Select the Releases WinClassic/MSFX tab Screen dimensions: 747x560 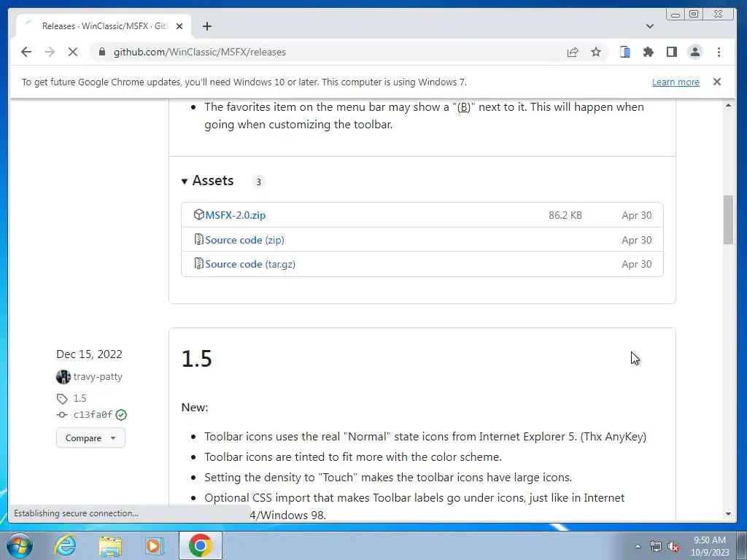[104, 26]
